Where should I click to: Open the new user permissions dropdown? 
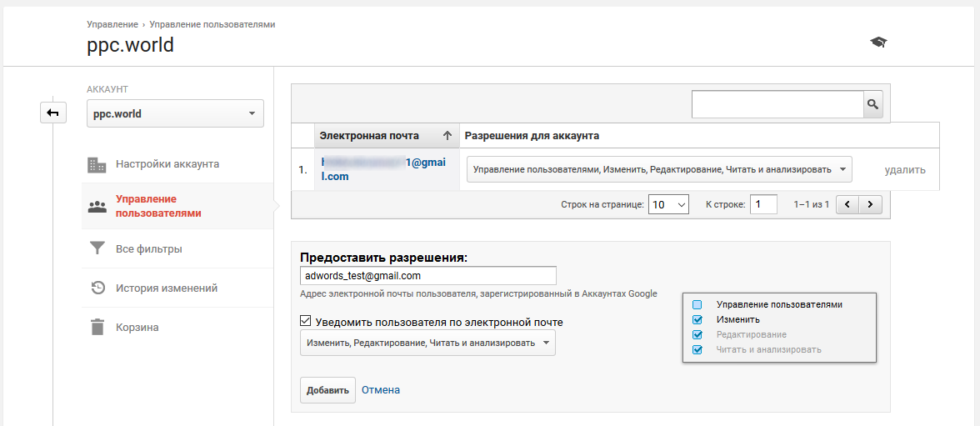[427, 343]
